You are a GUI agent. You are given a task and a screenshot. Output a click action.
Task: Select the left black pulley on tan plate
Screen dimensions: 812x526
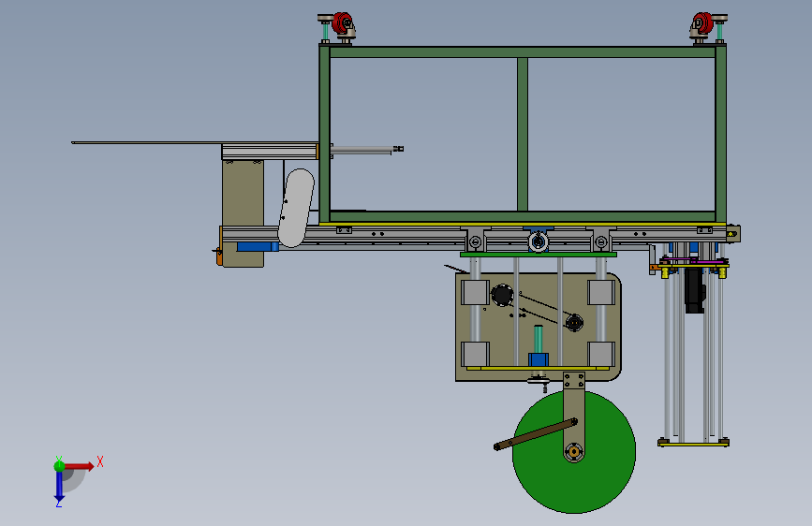502,296
